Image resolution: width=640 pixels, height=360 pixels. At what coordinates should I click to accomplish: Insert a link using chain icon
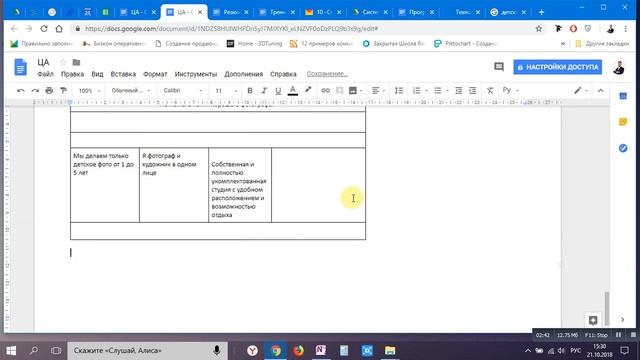click(325, 91)
